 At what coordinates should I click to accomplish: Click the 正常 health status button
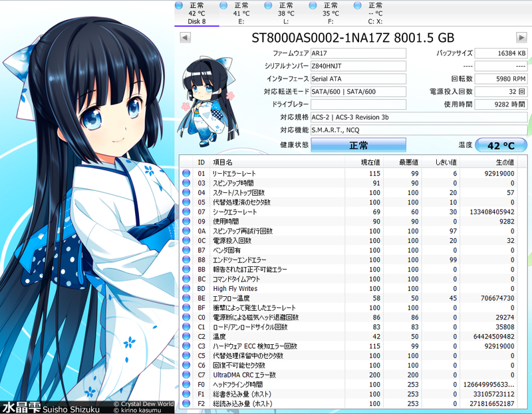pos(358,145)
